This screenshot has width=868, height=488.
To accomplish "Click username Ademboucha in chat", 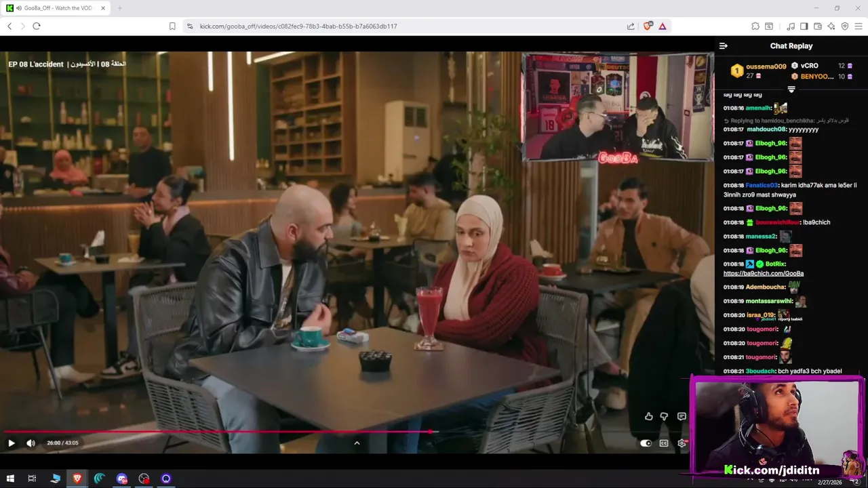I will tap(766, 287).
